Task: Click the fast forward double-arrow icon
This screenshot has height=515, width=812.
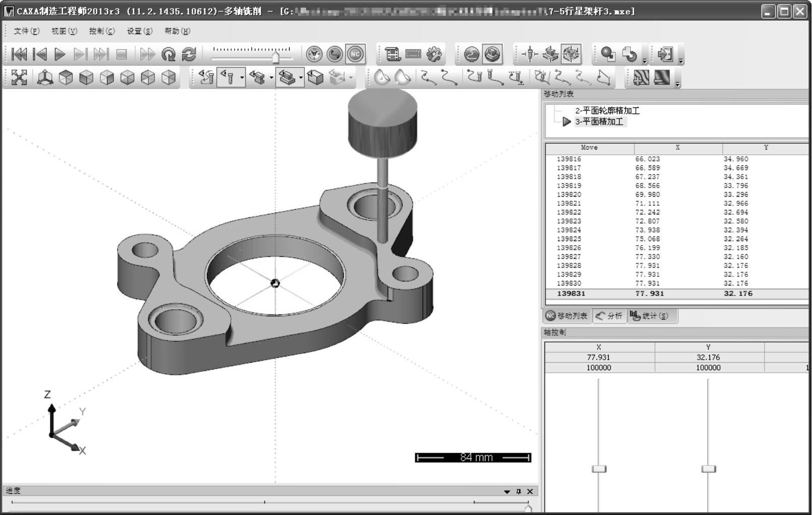Action: [147, 54]
